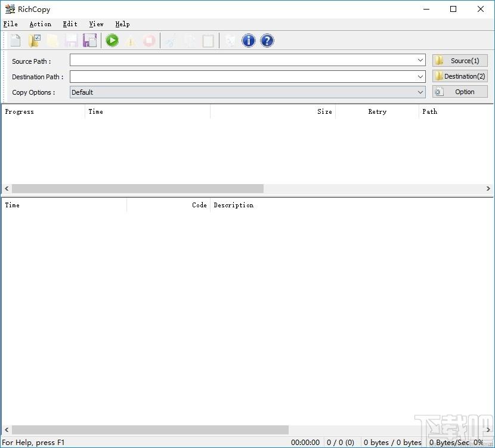495x448 pixels.
Task: Click the New blank document icon
Action: pyautogui.click(x=15, y=41)
